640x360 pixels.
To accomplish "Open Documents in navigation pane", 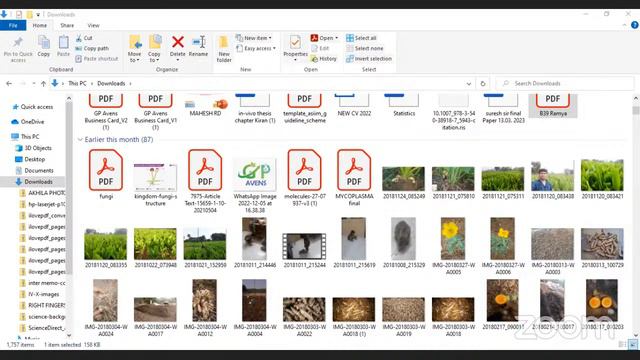I will pos(38,170).
